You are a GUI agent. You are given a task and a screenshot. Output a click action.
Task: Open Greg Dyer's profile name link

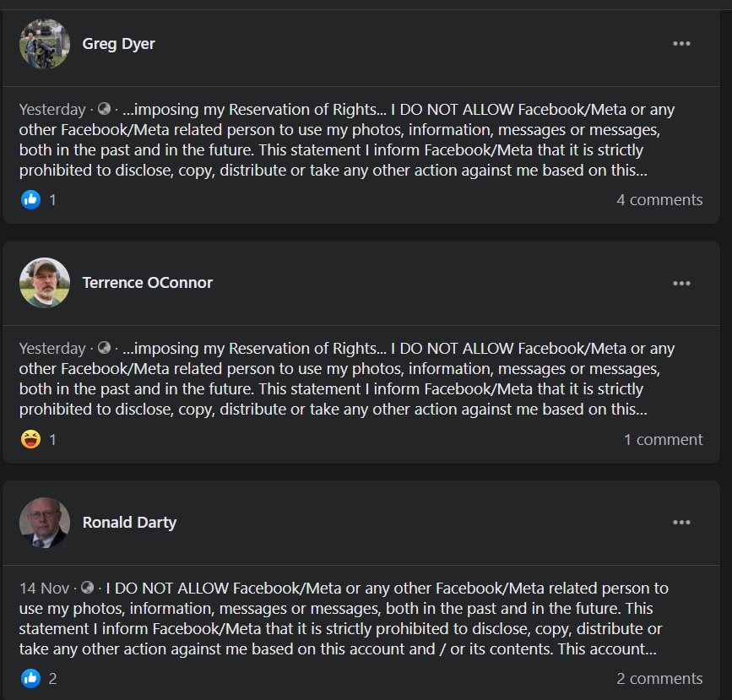[118, 44]
